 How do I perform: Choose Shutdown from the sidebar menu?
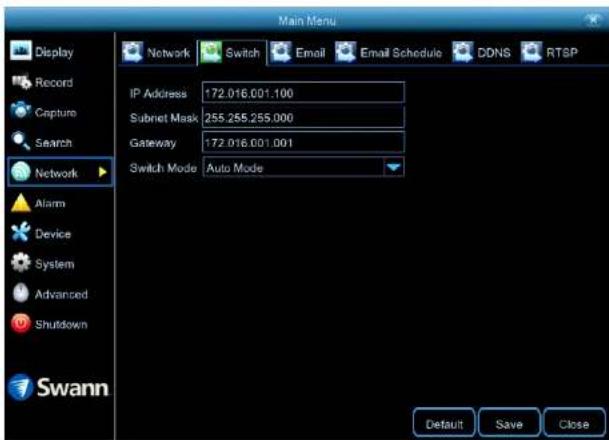pyautogui.click(x=61, y=324)
